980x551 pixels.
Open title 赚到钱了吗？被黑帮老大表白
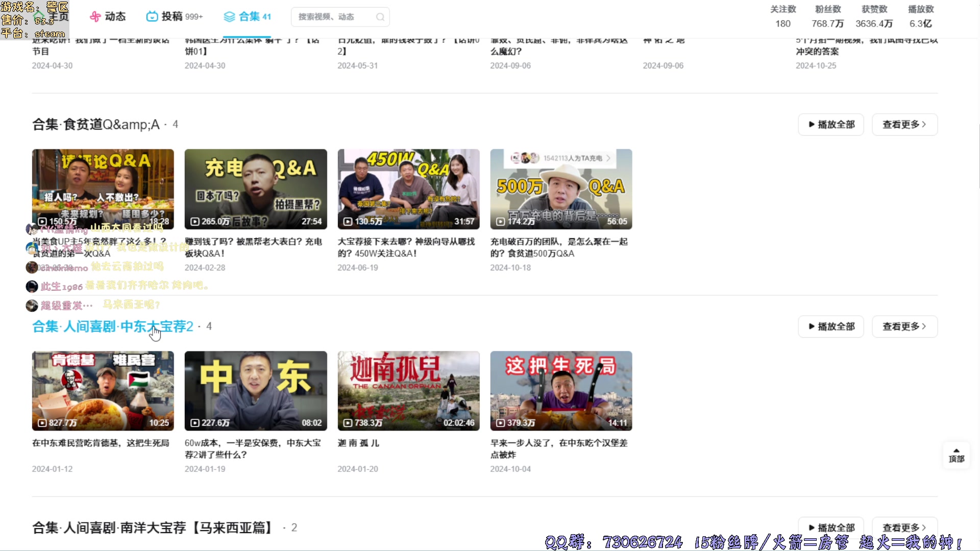click(x=254, y=247)
